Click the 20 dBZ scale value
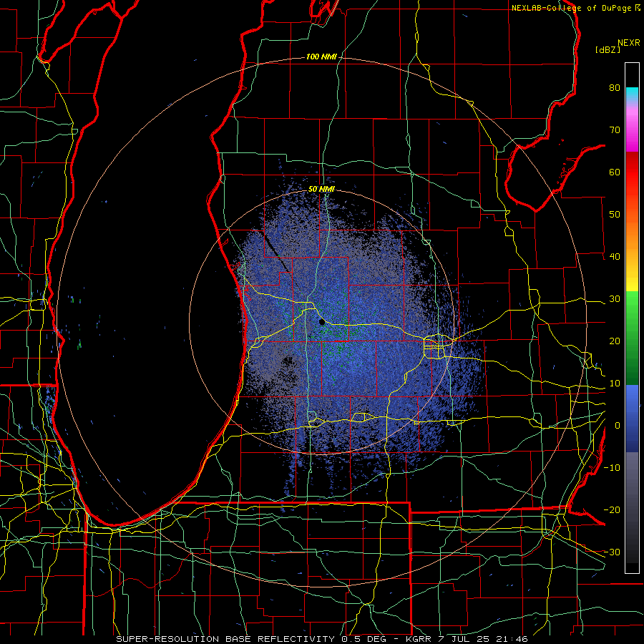644x644 pixels. point(615,341)
